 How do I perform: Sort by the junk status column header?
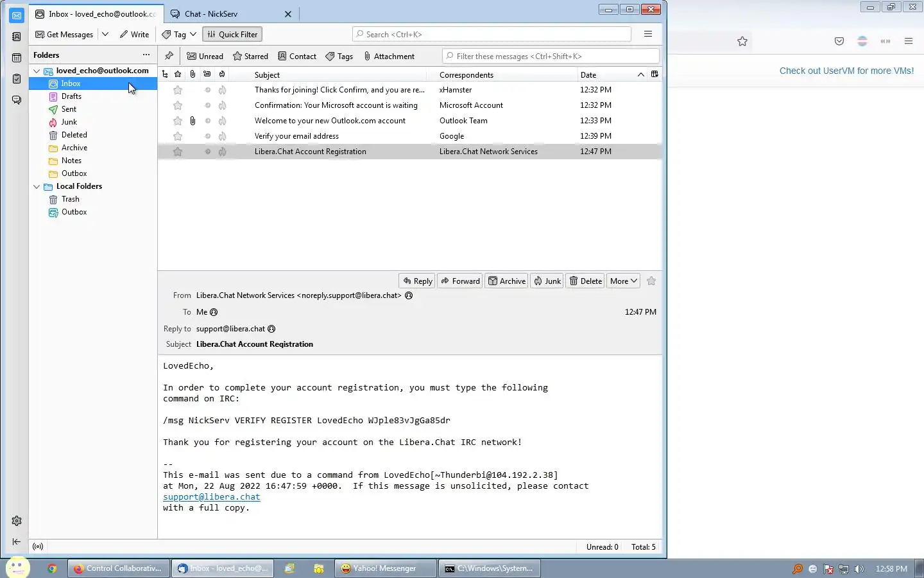point(222,74)
